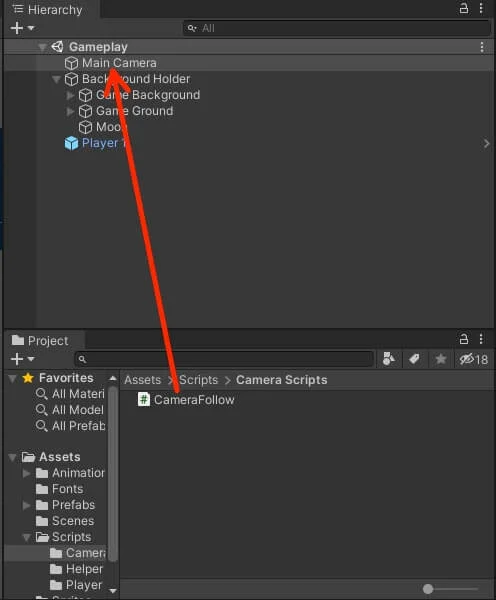Screen dimensions: 496x600
Task: Click the search by type icon
Action: coord(389,359)
